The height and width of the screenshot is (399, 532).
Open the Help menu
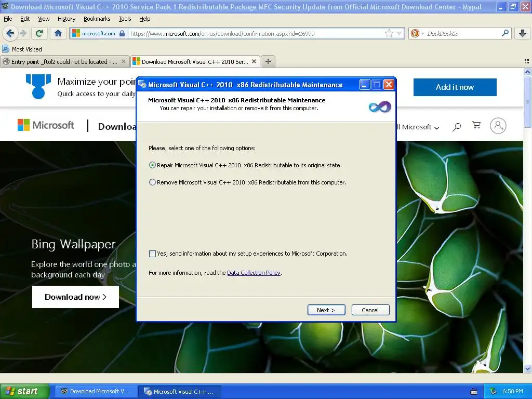click(145, 19)
